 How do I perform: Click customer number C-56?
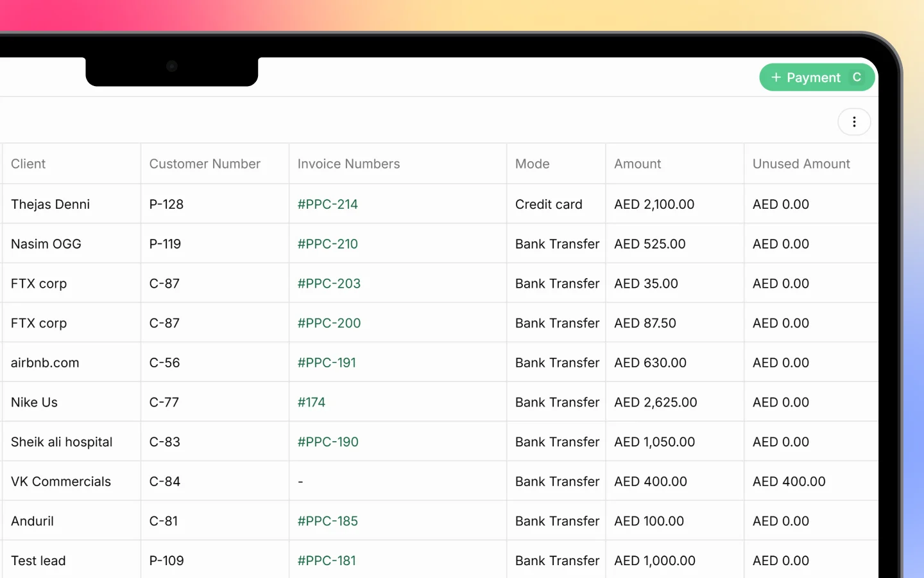164,363
